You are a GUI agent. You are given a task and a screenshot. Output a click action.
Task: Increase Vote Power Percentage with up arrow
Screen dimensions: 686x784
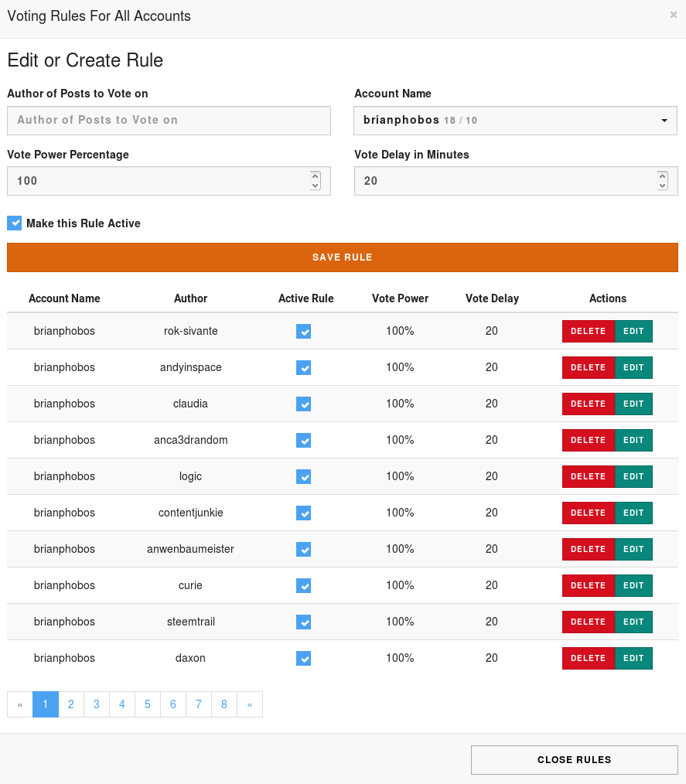tap(315, 176)
